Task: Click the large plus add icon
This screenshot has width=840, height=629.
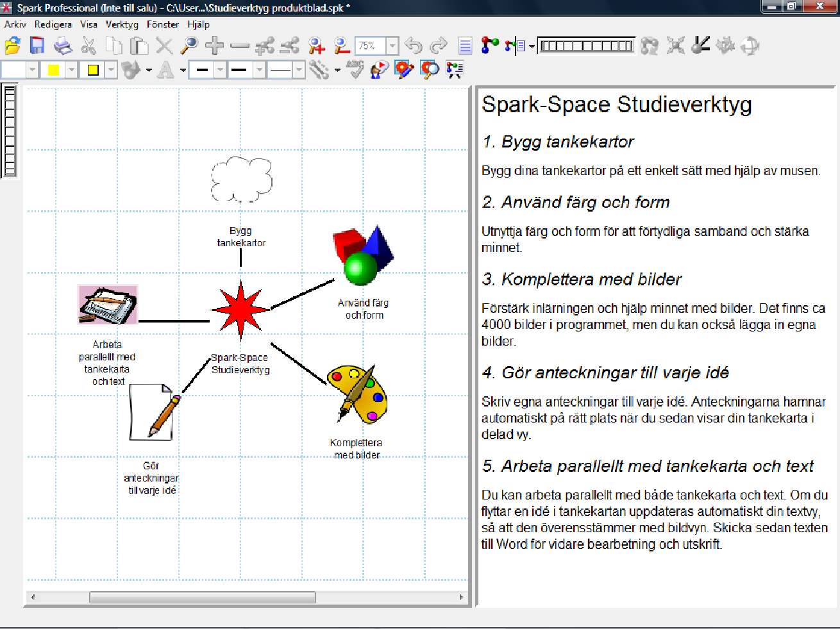Action: click(215, 46)
